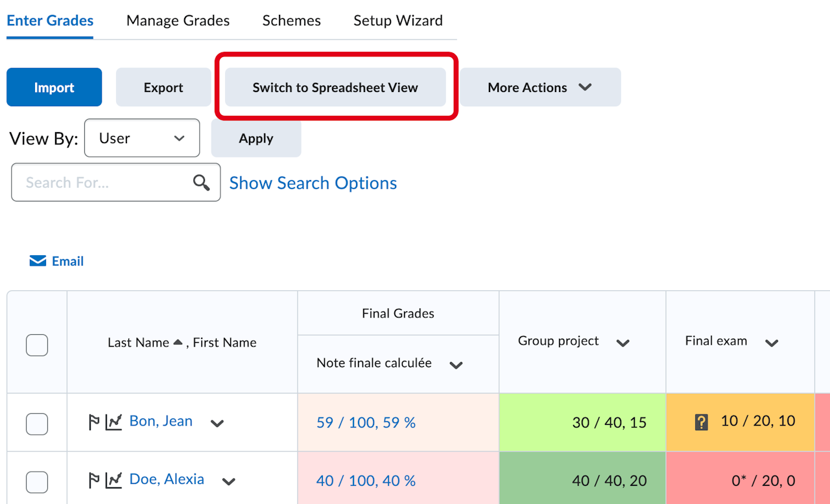This screenshot has width=830, height=504.
Task: Click the Switch to Spreadsheet View button
Action: [x=335, y=87]
